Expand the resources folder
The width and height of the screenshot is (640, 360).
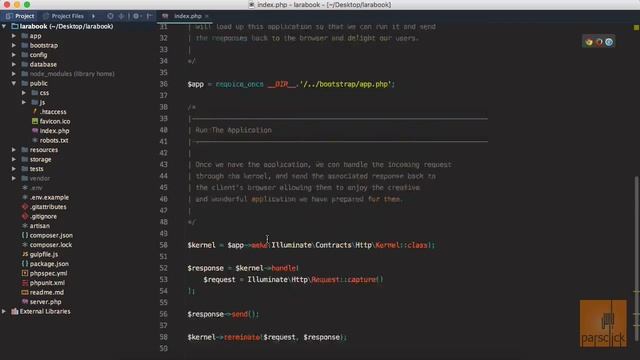tap(14, 150)
